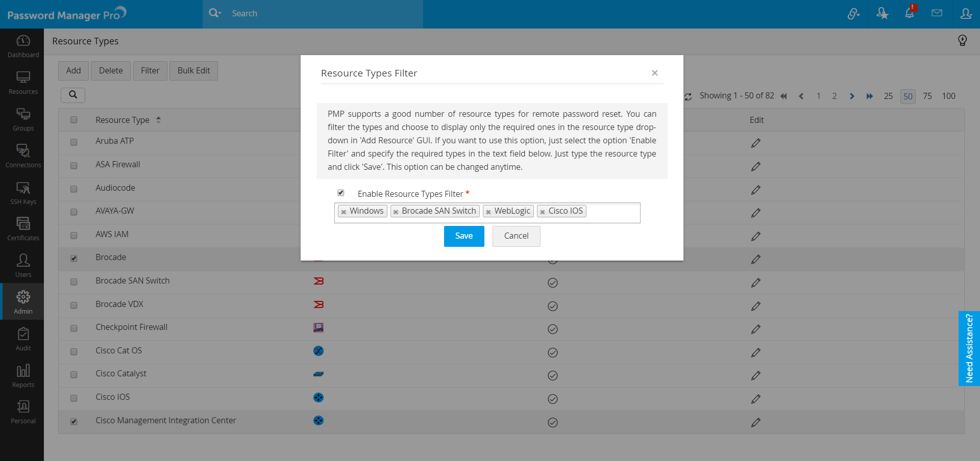Close the Resource Types Filter dialog

[655, 73]
